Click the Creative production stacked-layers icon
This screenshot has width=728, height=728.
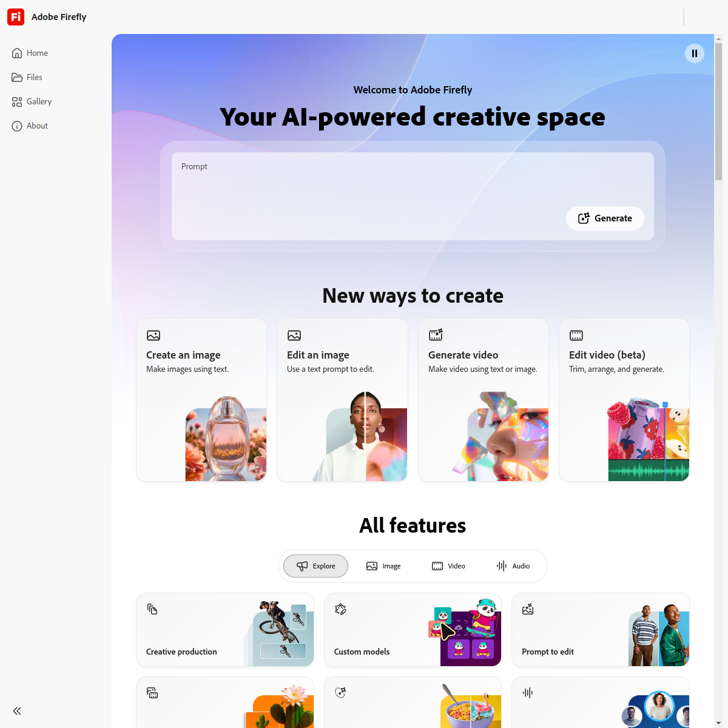(x=152, y=609)
